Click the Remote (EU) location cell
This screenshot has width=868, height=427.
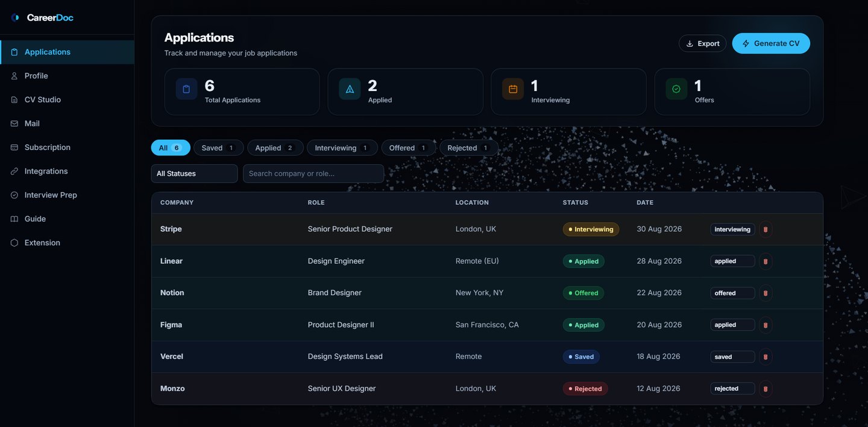coord(477,261)
